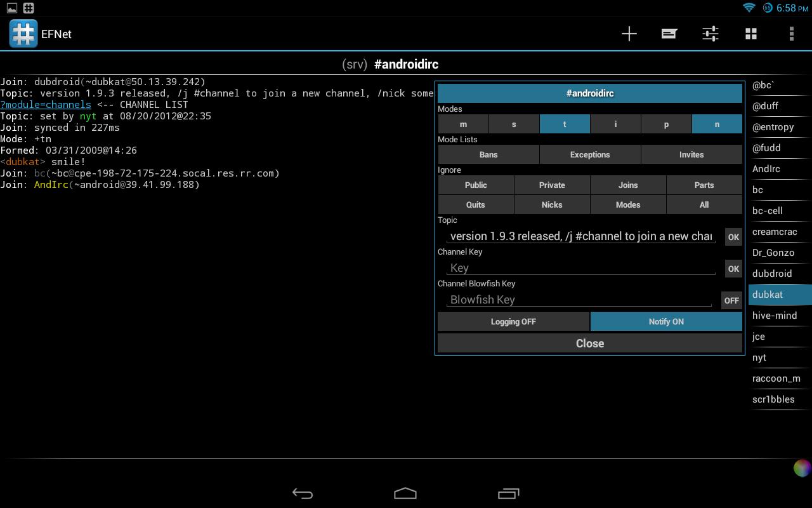Tap the Android back navigation button
Viewport: 812px width, 508px height.
(x=303, y=493)
